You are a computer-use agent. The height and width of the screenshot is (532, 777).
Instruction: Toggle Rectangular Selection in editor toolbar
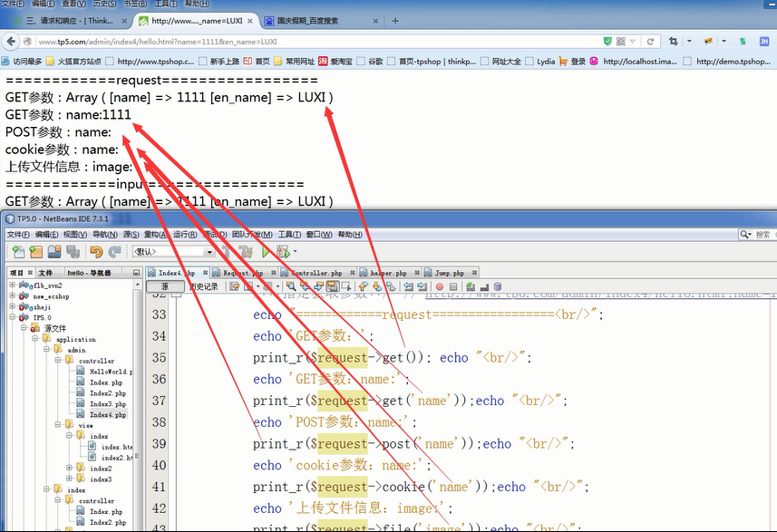point(345,286)
